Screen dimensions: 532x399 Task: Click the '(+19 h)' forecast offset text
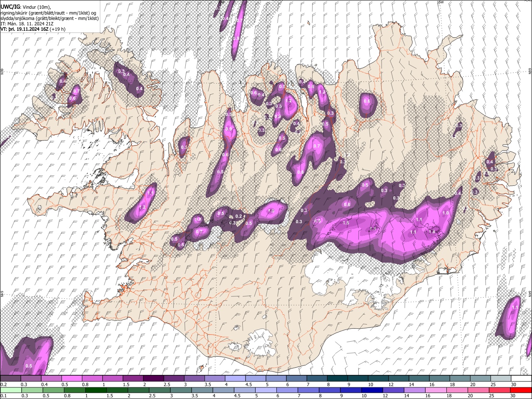58,30
